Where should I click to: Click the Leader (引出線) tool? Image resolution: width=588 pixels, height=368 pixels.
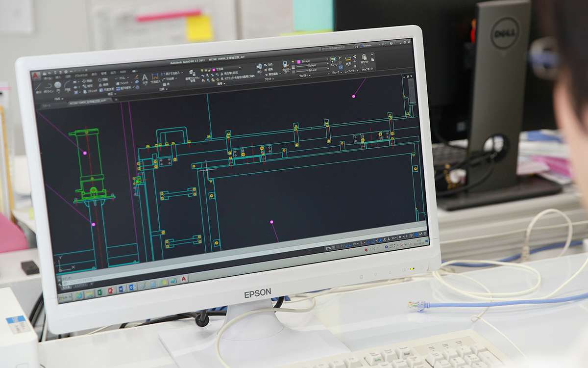pyautogui.click(x=169, y=79)
